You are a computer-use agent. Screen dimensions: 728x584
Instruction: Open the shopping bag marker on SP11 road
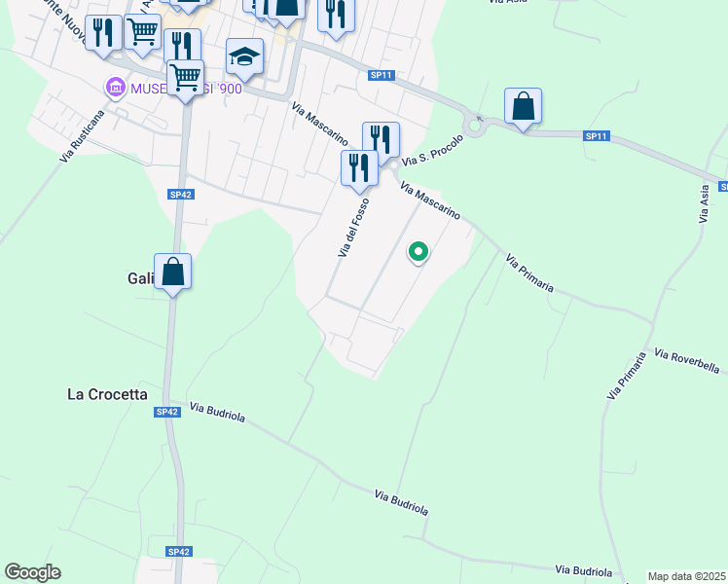tap(524, 109)
